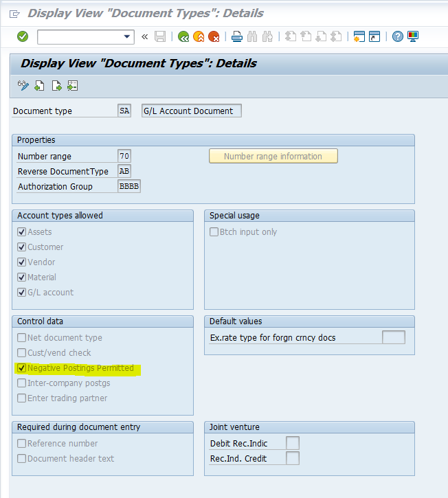Toggle the Enter trading partner checkbox

pos(21,398)
